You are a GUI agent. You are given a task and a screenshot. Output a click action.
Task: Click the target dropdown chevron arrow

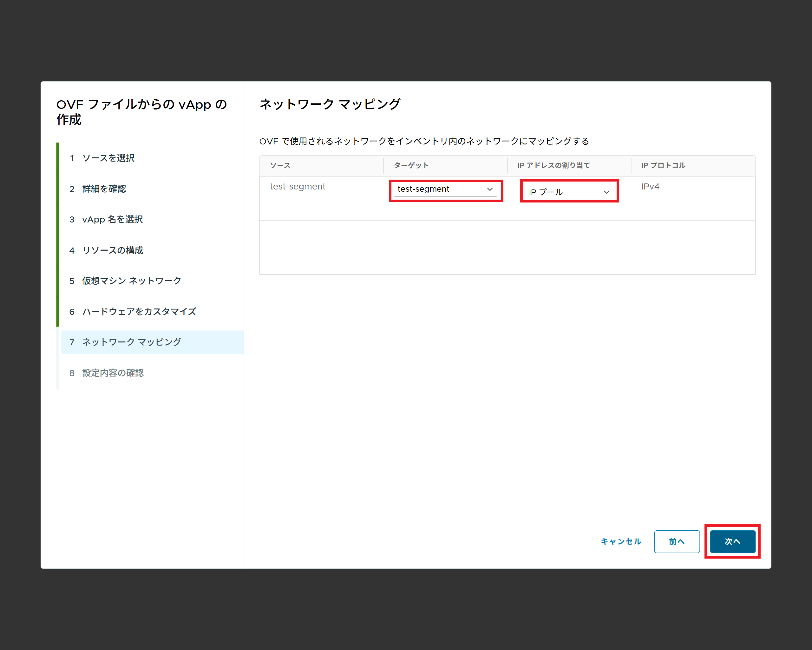(x=490, y=189)
